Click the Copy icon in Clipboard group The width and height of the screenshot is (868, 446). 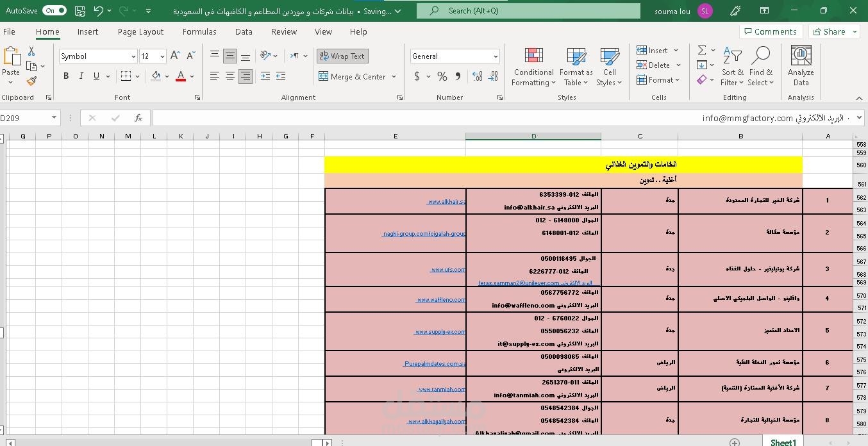tap(31, 66)
